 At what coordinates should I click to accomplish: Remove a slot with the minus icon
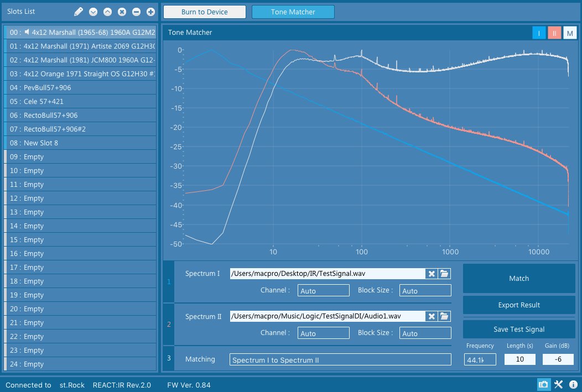(136, 12)
